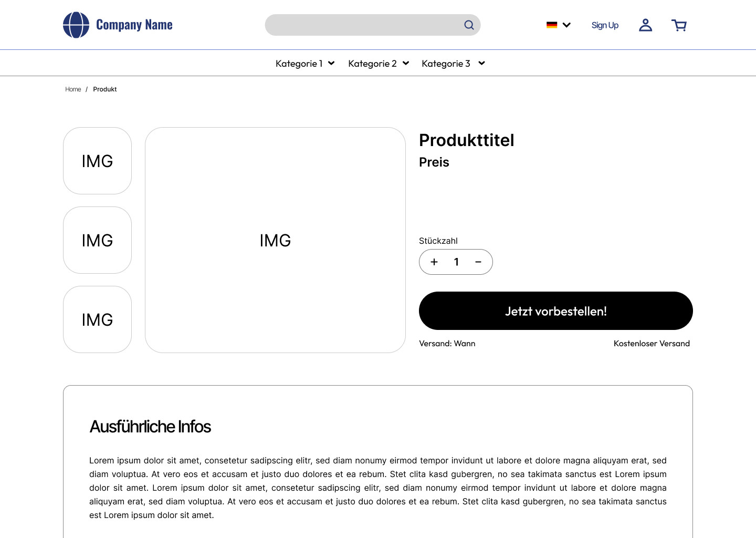
Task: Expand the Kategorie 2 dropdown
Action: pyautogui.click(x=379, y=64)
